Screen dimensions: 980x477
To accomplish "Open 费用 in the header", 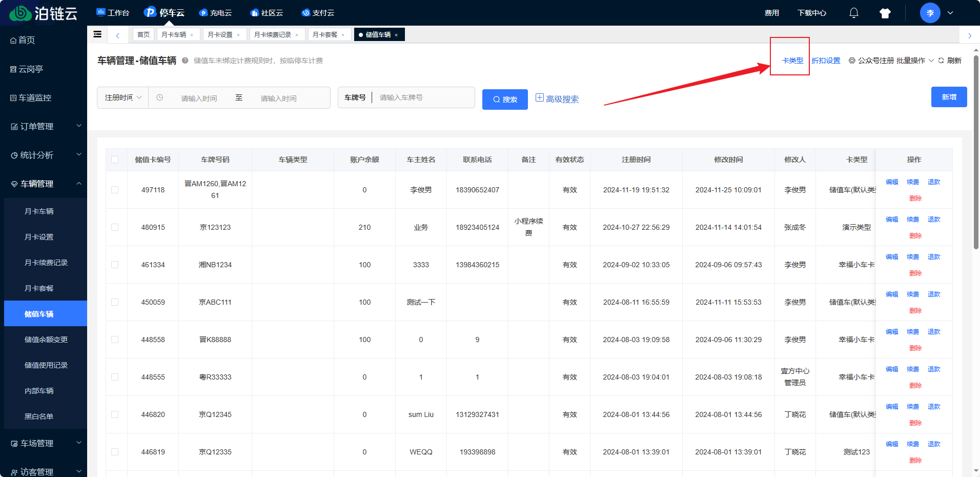I will (771, 13).
